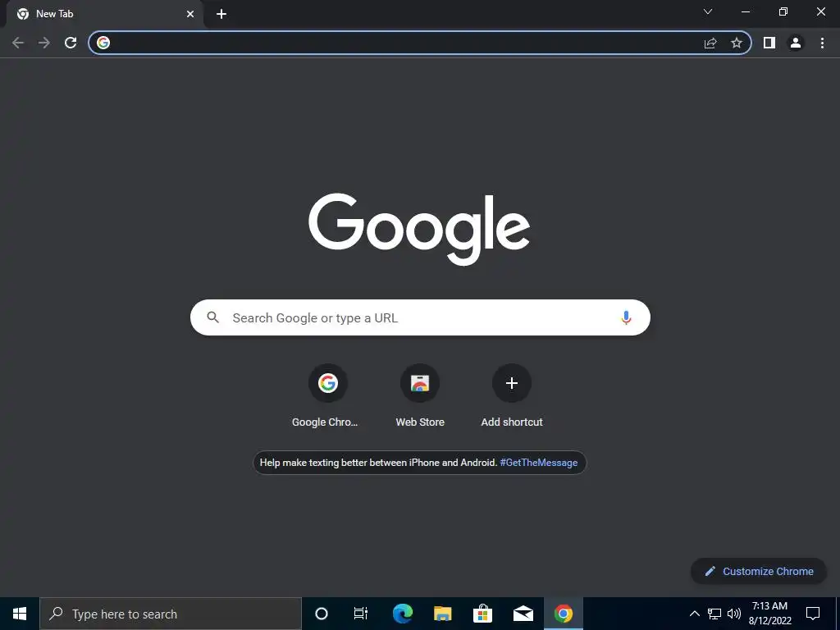
Task: Open the notification action center
Action: tap(813, 614)
